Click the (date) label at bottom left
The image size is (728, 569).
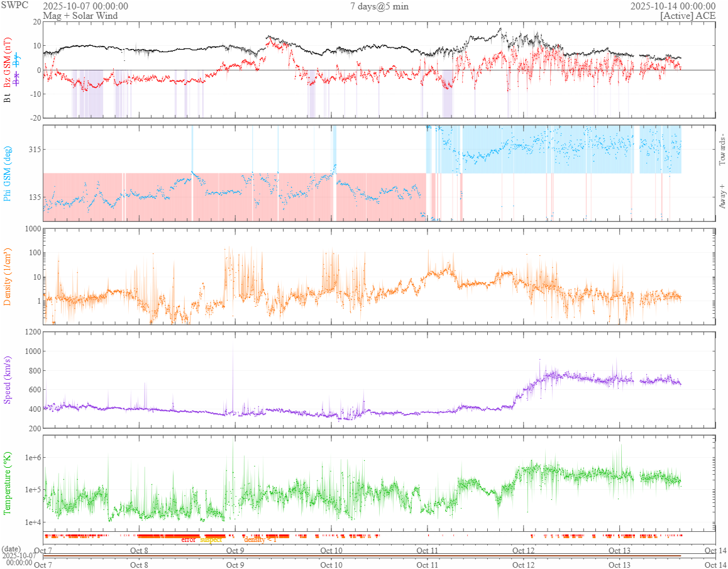pos(11,549)
